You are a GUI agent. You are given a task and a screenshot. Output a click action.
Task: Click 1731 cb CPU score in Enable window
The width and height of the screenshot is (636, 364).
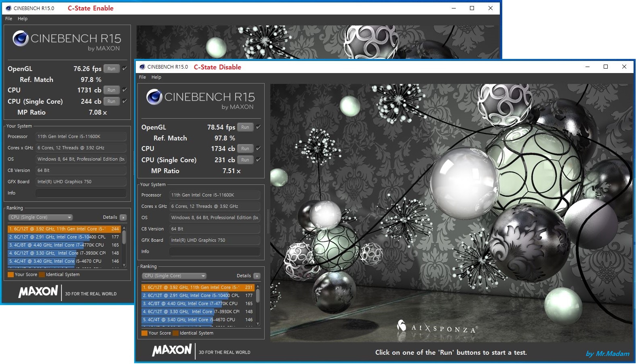click(x=89, y=90)
